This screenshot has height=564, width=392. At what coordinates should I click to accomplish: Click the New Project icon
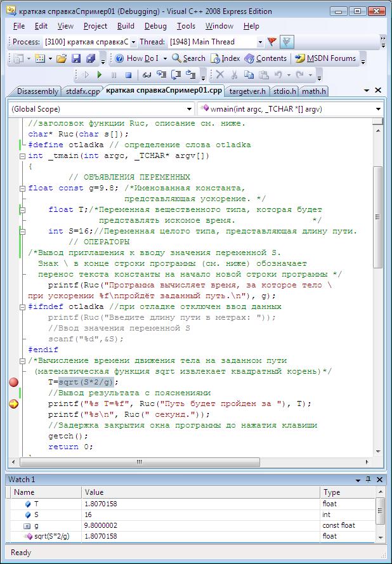(19, 58)
